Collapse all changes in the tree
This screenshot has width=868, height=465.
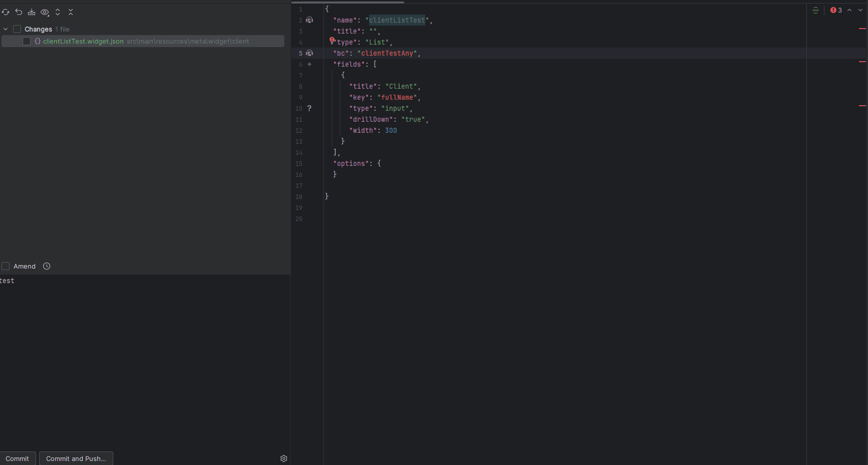click(71, 12)
